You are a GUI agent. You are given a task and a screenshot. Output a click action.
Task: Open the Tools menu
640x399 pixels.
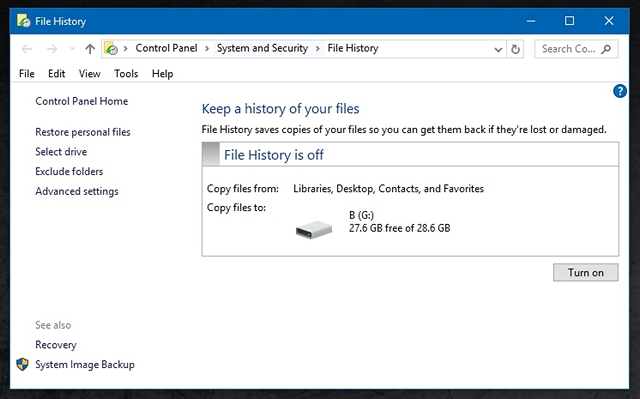126,73
